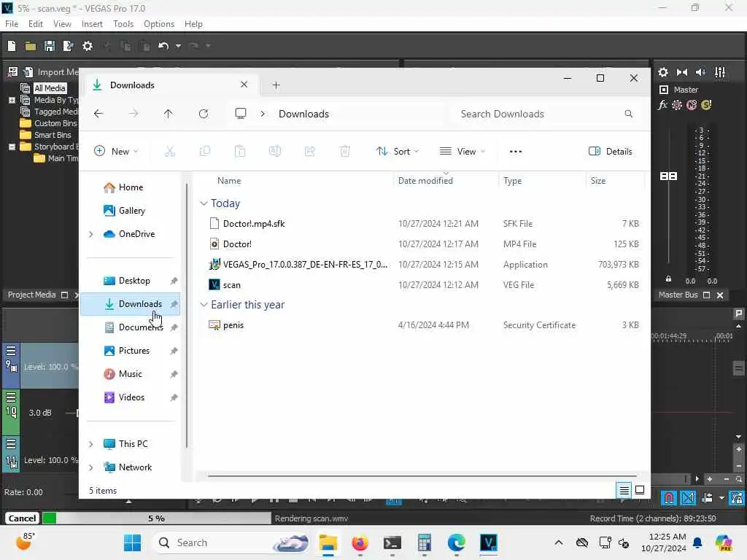Click the Search Downloads field

[x=546, y=114]
